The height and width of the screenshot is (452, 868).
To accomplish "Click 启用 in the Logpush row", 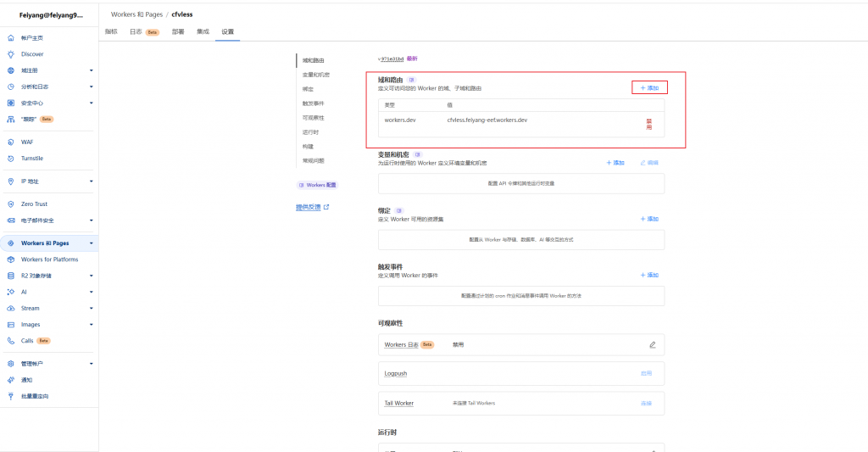I will (x=646, y=373).
